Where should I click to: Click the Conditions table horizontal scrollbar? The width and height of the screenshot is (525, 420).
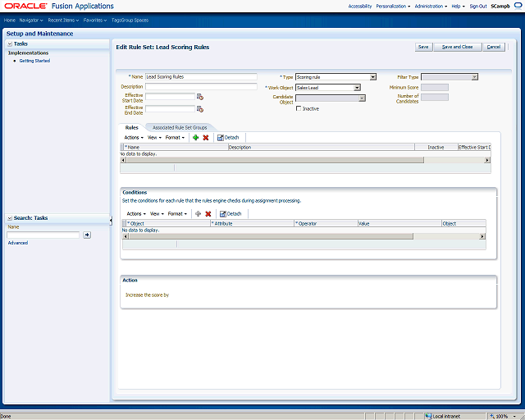[x=271, y=236]
